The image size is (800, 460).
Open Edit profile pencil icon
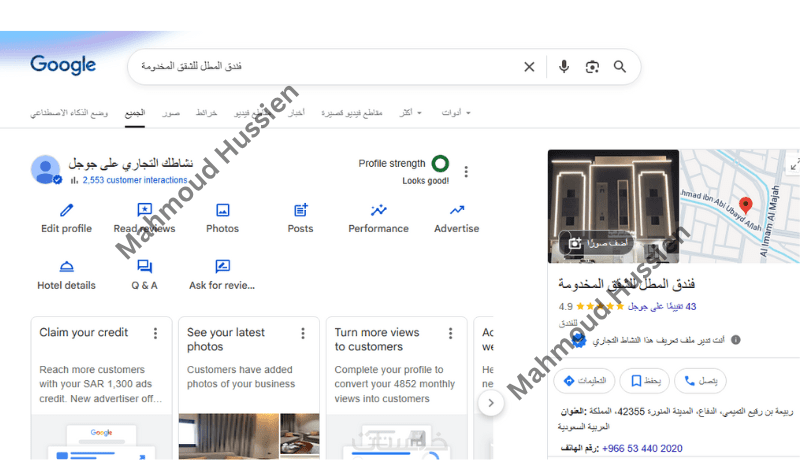point(66,218)
